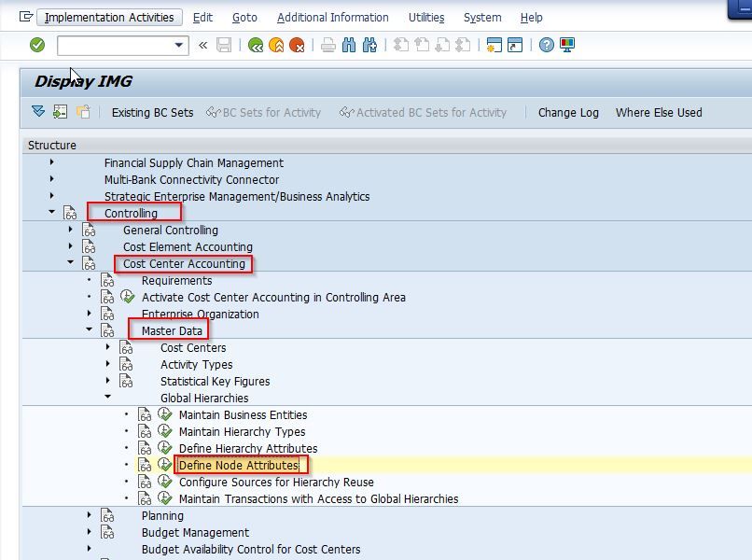
Task: Open Implementation Activities menu
Action: [x=109, y=18]
